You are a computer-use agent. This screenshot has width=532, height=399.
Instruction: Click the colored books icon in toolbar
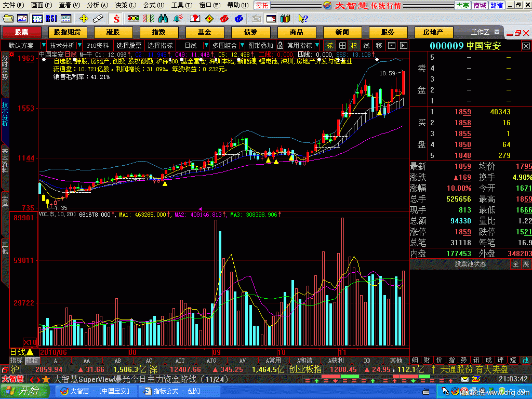point(285,18)
